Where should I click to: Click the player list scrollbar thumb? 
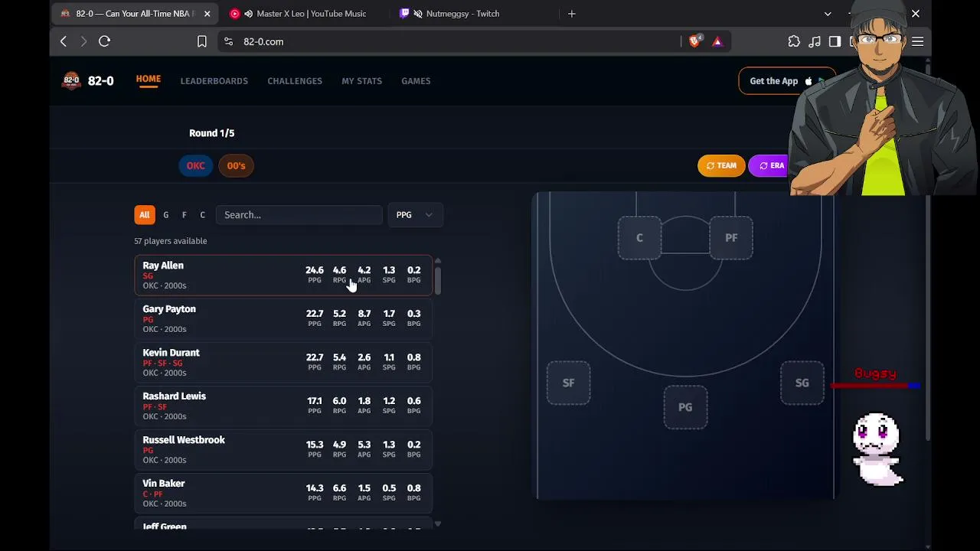point(438,280)
